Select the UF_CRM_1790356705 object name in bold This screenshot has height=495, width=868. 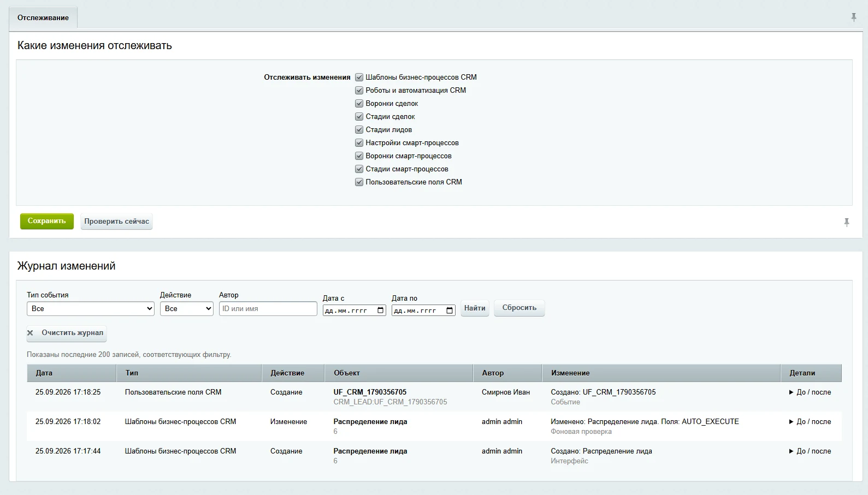pyautogui.click(x=370, y=392)
